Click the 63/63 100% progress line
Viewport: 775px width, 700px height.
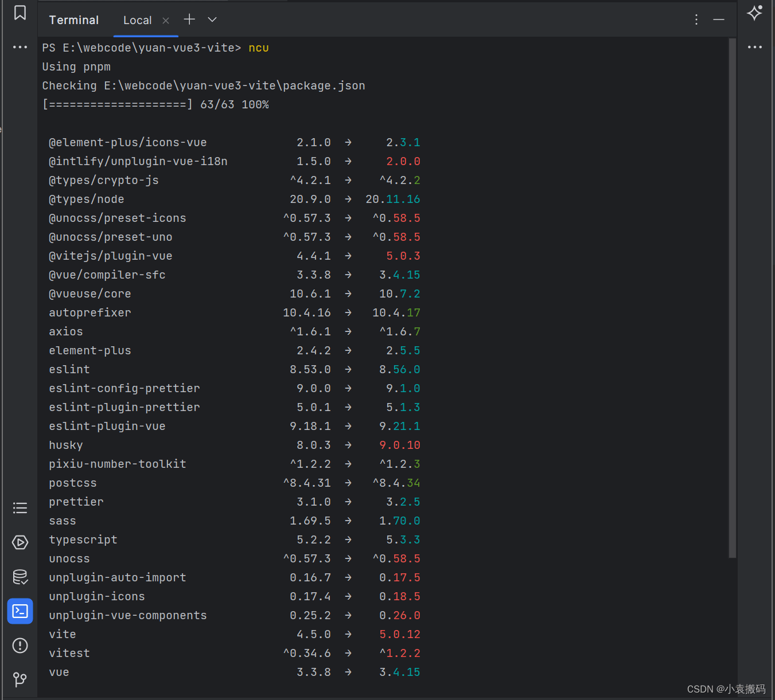tap(155, 104)
